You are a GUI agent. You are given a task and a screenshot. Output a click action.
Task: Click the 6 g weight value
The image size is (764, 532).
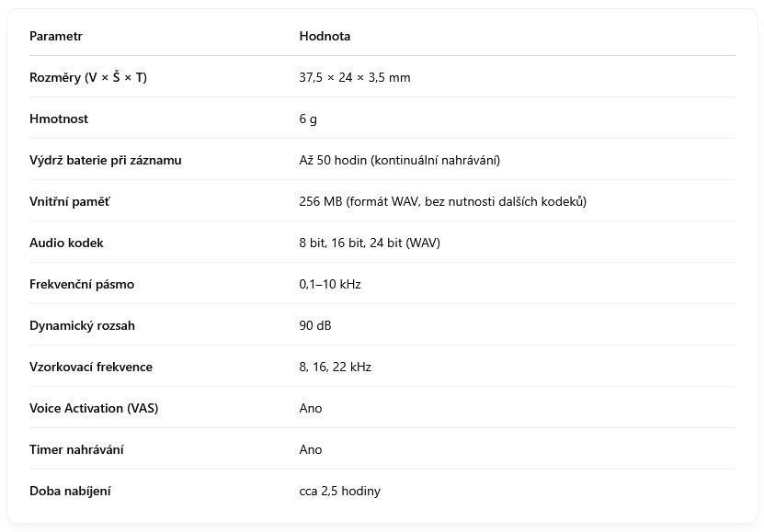pos(308,119)
